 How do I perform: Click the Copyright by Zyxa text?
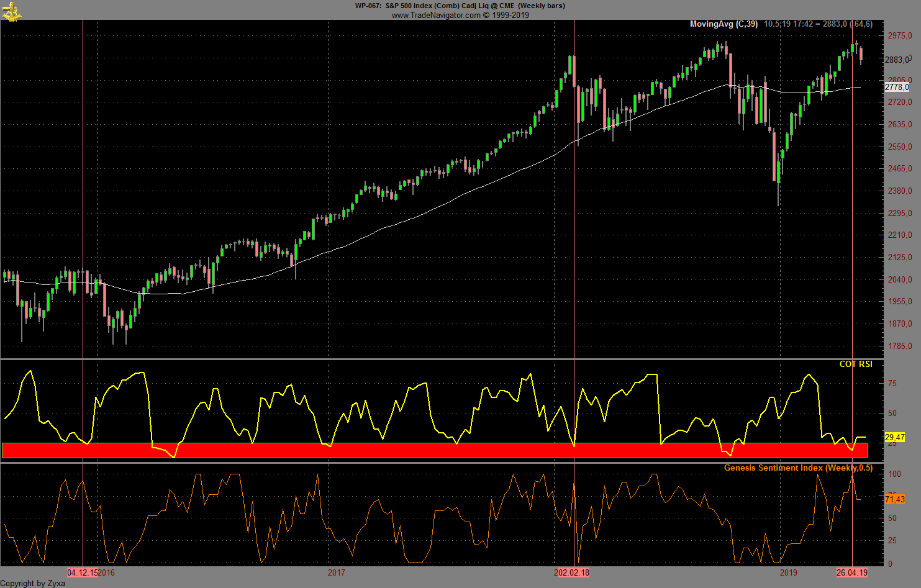pos(32,584)
